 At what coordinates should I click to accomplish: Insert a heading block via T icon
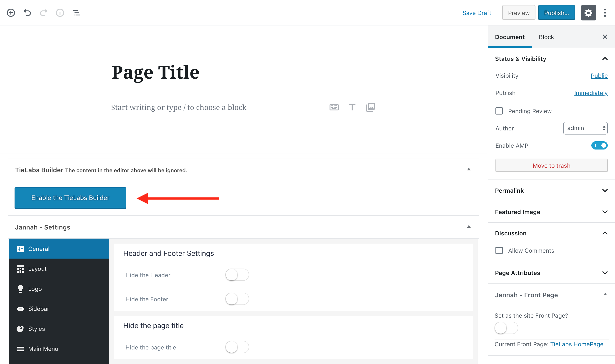click(x=352, y=107)
